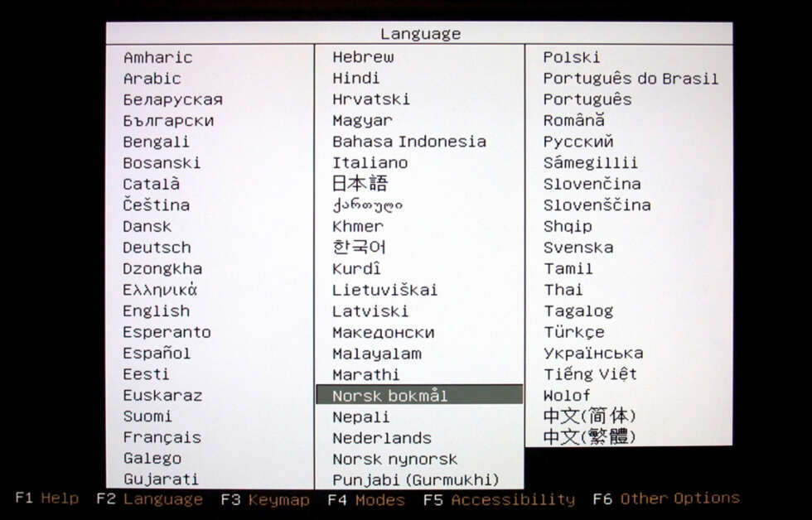Choose Punjabi (Gurmukhi)

416,480
